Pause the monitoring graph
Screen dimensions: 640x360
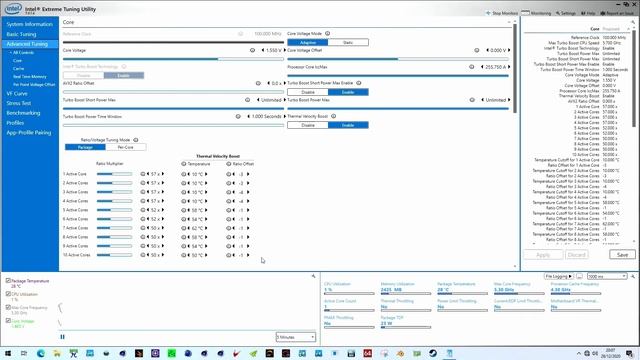(62, 337)
